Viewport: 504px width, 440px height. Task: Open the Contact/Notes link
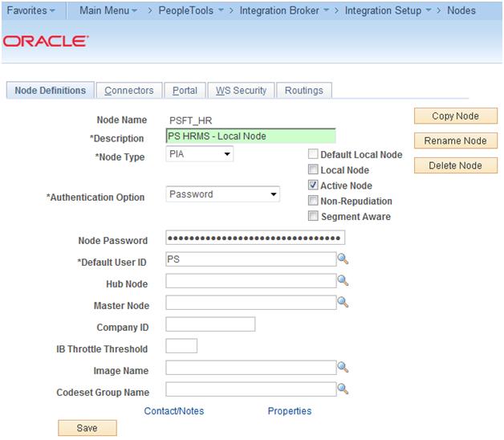[x=174, y=411]
